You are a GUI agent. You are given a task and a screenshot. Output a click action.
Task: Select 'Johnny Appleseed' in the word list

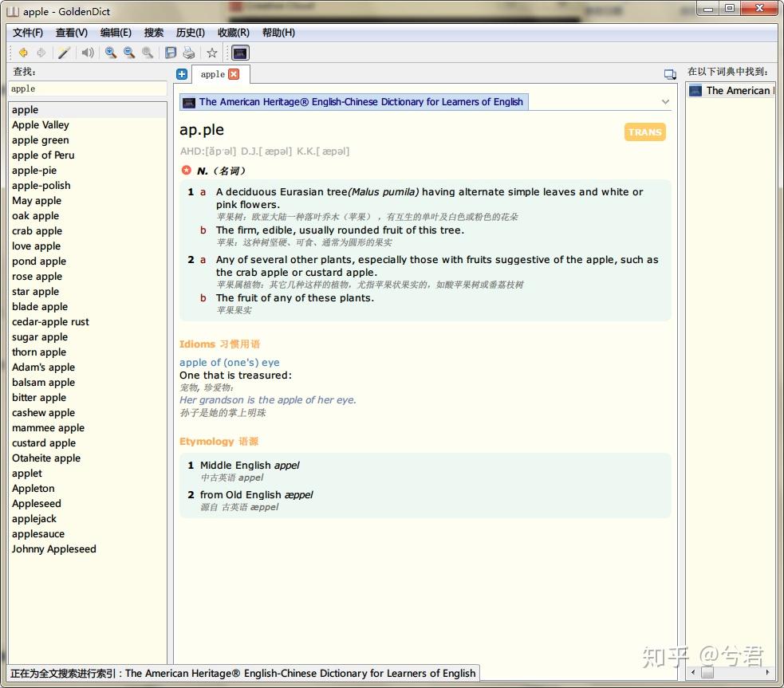pos(88,549)
